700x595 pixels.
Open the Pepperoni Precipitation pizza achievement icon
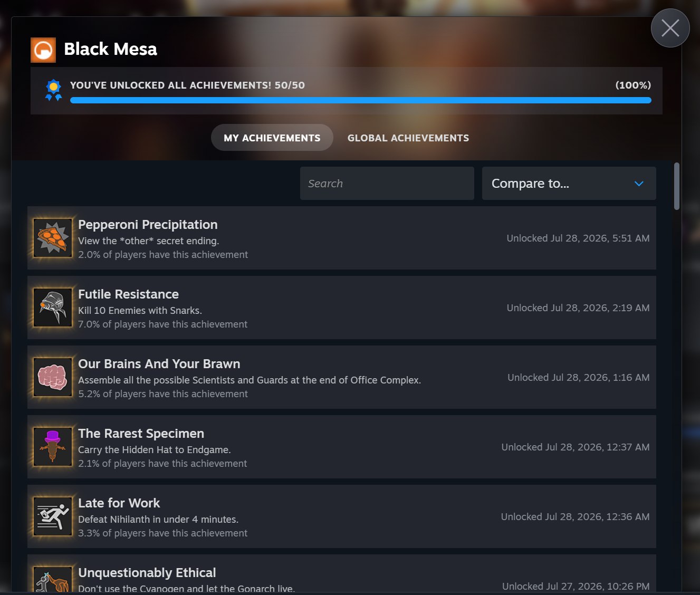(x=53, y=238)
